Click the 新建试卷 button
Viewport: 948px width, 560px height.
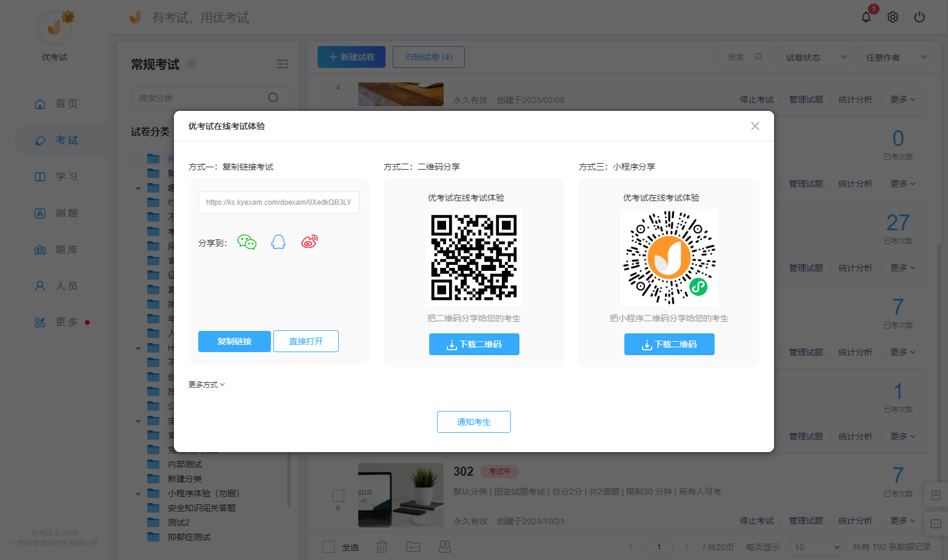352,57
